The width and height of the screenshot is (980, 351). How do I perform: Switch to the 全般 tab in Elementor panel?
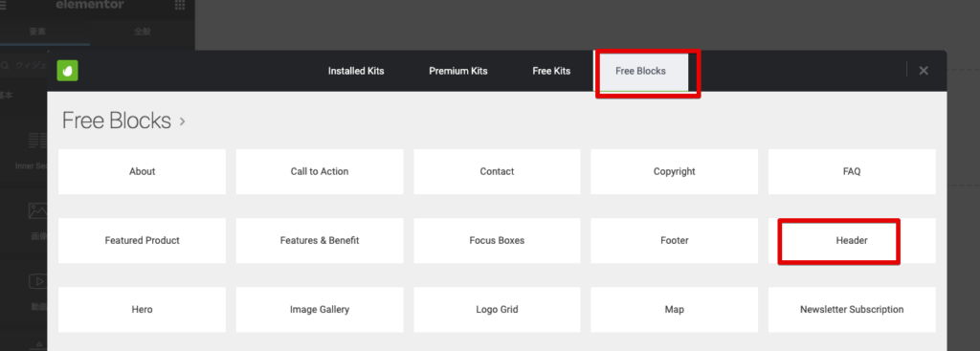(143, 32)
